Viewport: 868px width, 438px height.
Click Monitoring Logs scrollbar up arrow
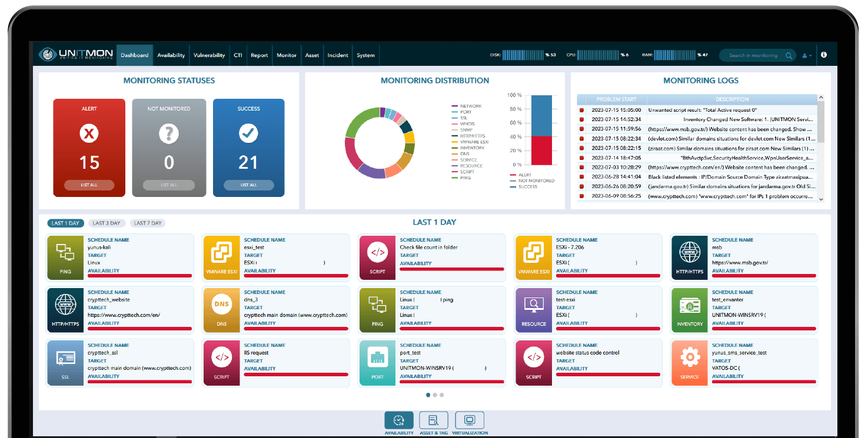coord(822,98)
